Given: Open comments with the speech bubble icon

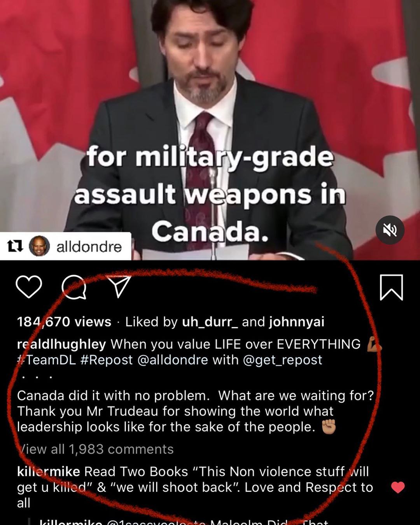Looking at the screenshot, I should 74,287.
